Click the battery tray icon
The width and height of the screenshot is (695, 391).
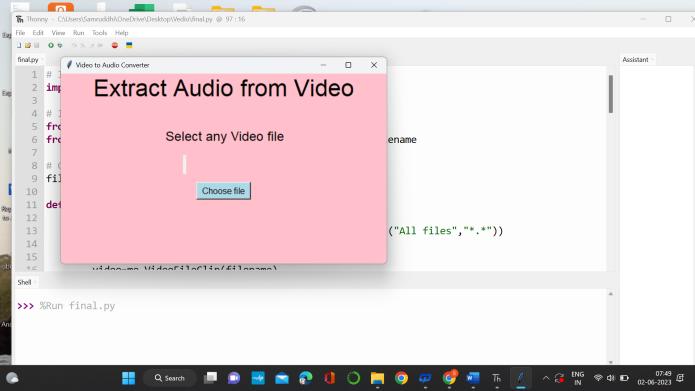pos(624,378)
